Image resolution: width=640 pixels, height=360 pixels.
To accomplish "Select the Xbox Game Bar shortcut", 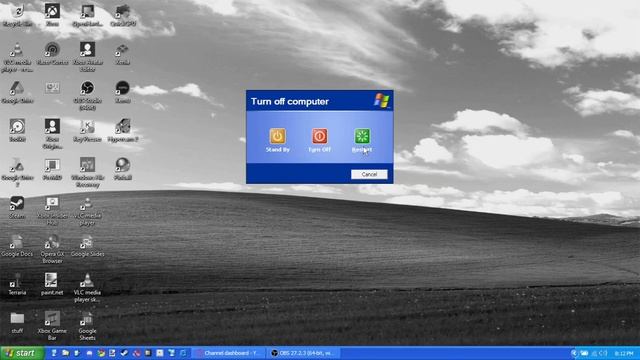I will (52, 326).
